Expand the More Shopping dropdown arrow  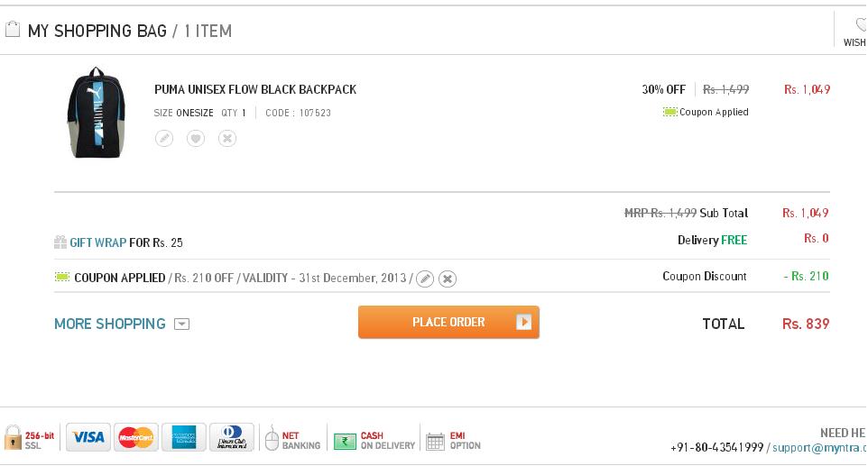click(181, 324)
